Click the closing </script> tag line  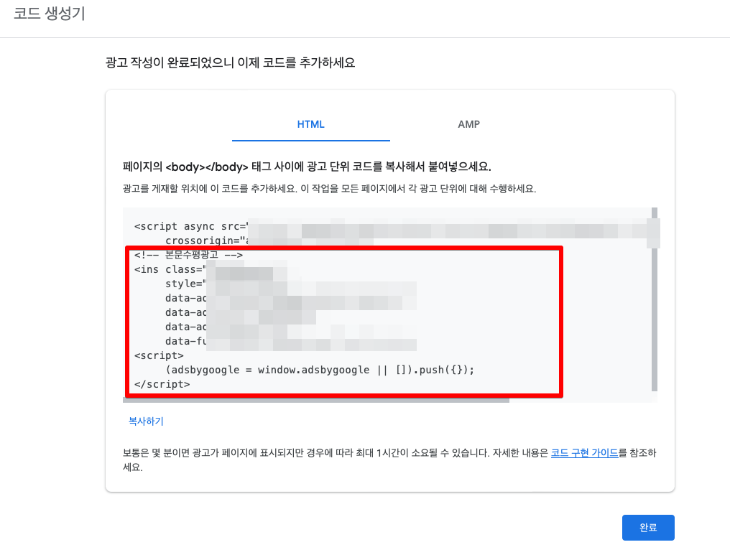click(162, 384)
